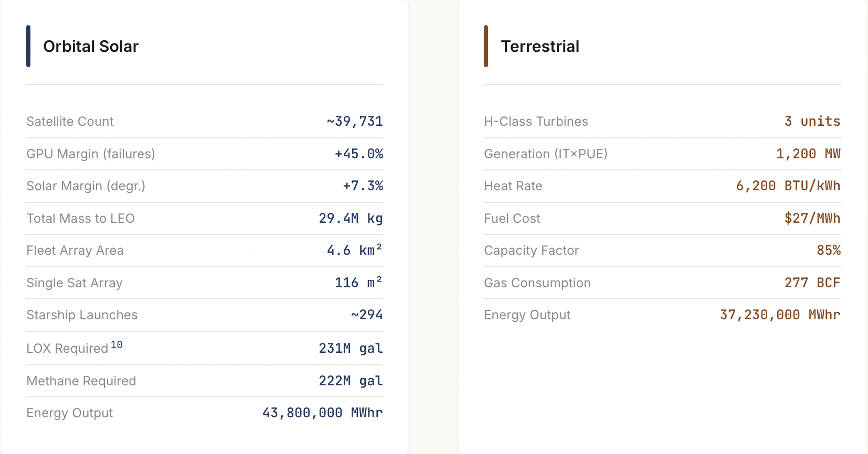Click the Total Mass to LEO label
Viewport: 868px width, 454px height.
80,219
